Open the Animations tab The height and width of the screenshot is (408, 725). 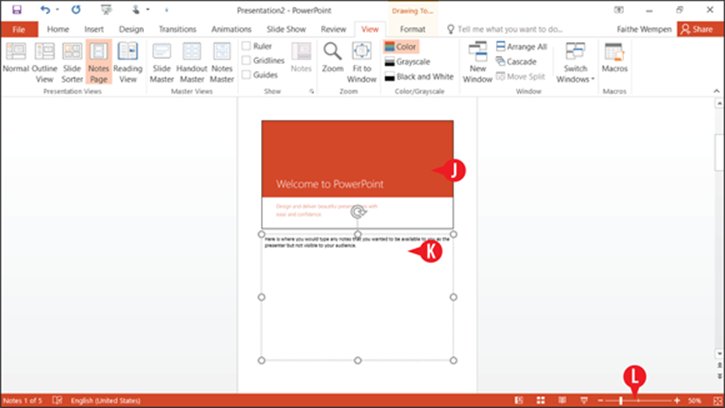point(231,29)
